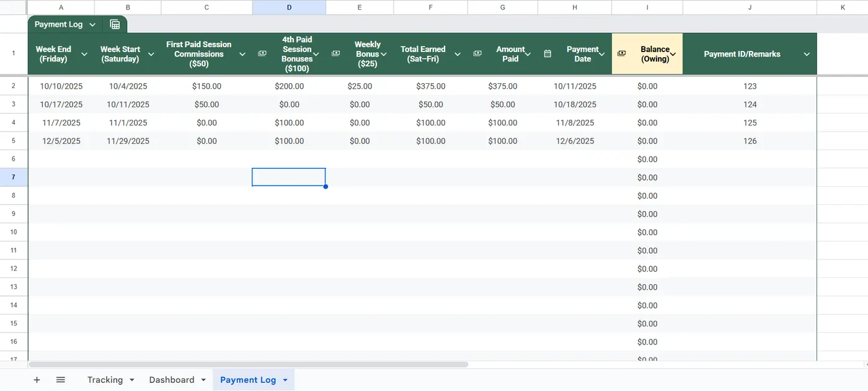This screenshot has height=391, width=868.
Task: Open Payment ID/Remarks column dropdown
Action: click(807, 55)
